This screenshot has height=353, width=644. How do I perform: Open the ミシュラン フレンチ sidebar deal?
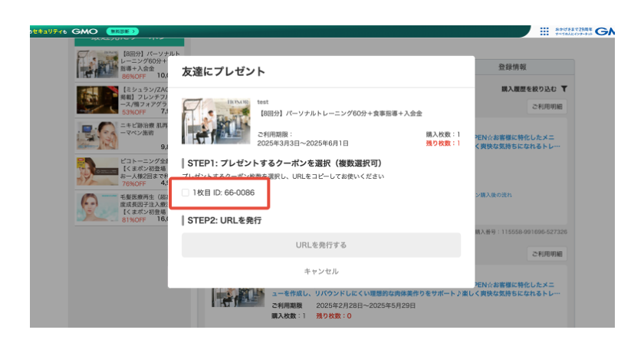(129, 101)
